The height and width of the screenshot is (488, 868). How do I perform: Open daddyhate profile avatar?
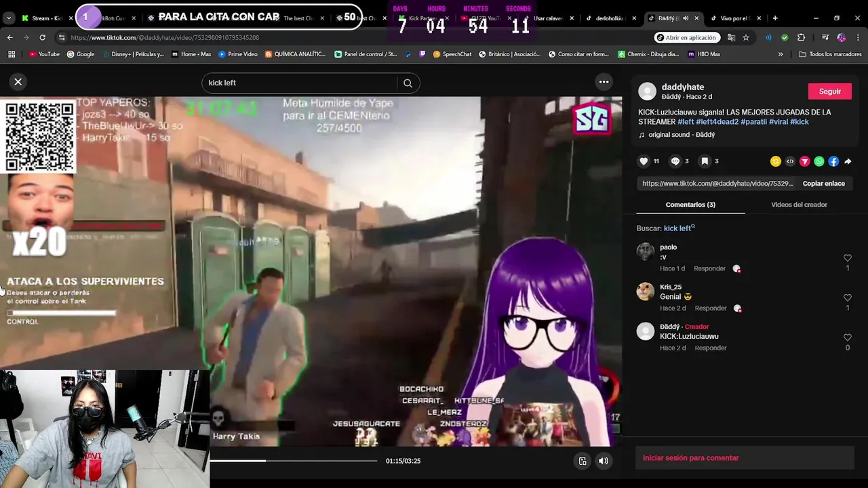tap(648, 91)
